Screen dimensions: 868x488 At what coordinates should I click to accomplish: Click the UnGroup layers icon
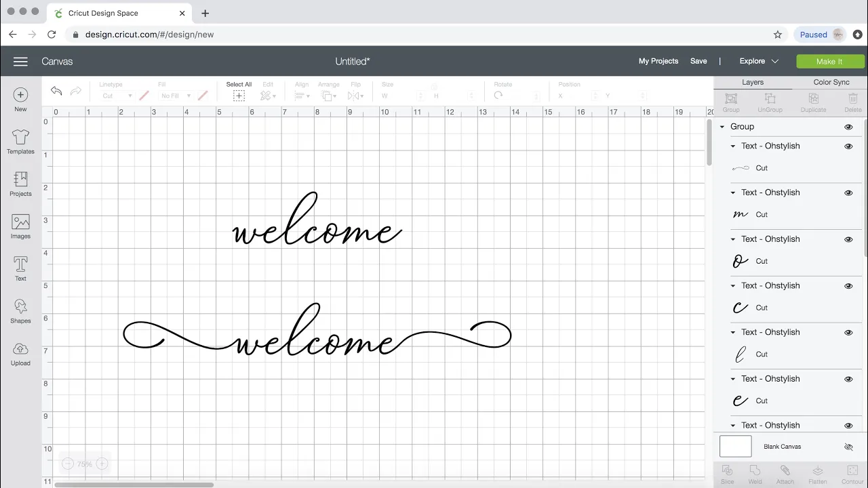pos(770,99)
